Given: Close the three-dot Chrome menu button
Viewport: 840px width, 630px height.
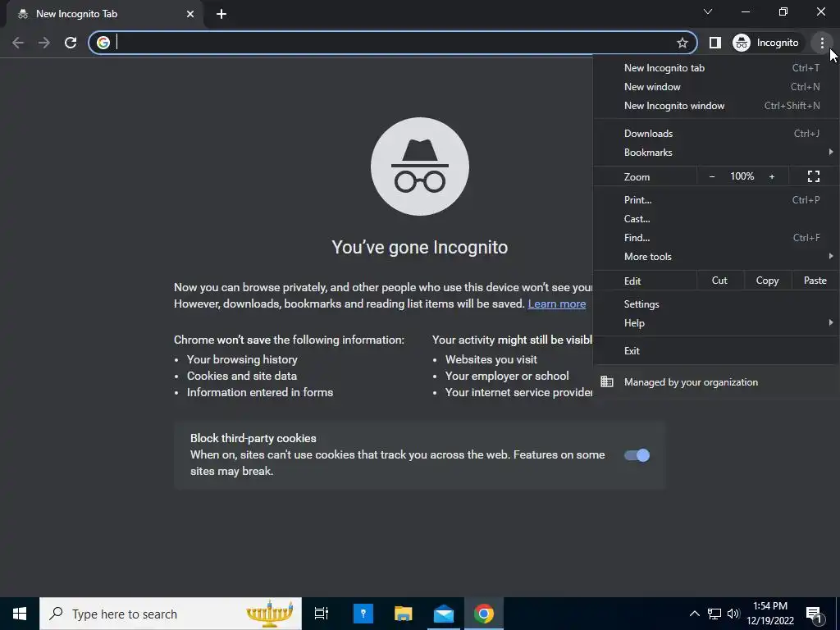Looking at the screenshot, I should click(x=822, y=43).
